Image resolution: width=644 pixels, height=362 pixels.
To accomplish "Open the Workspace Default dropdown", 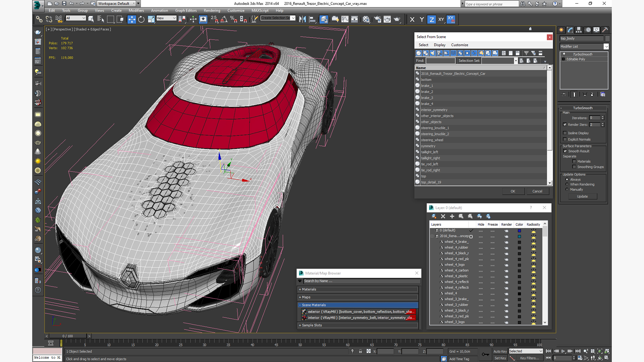I will [x=116, y=4].
